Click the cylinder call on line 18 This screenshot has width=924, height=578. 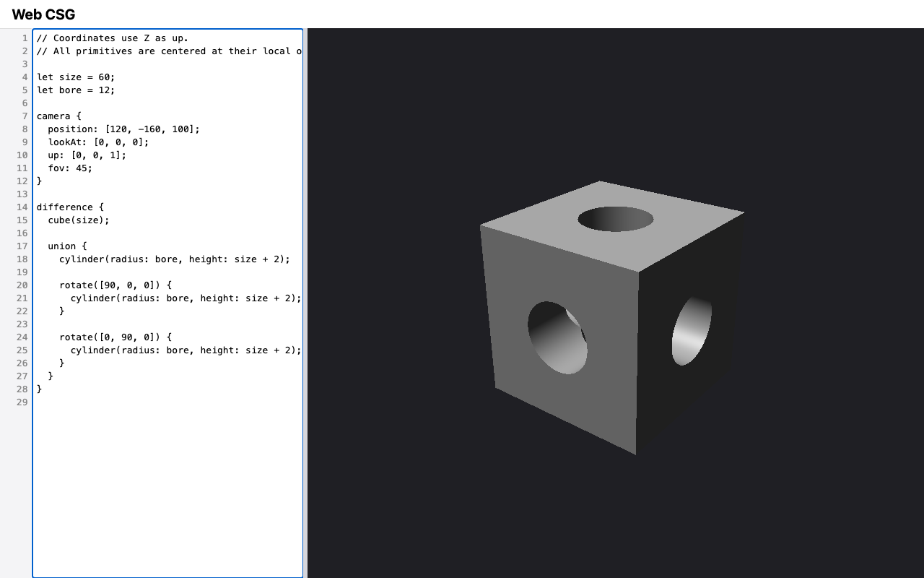coord(175,259)
